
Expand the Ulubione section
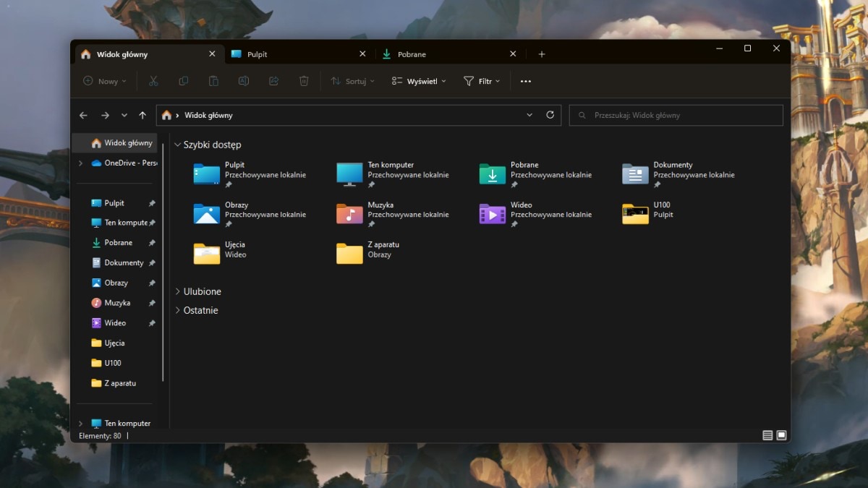tap(177, 291)
